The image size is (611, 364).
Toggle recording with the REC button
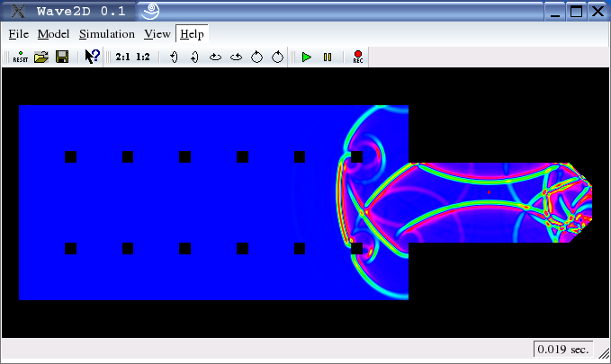click(x=357, y=58)
